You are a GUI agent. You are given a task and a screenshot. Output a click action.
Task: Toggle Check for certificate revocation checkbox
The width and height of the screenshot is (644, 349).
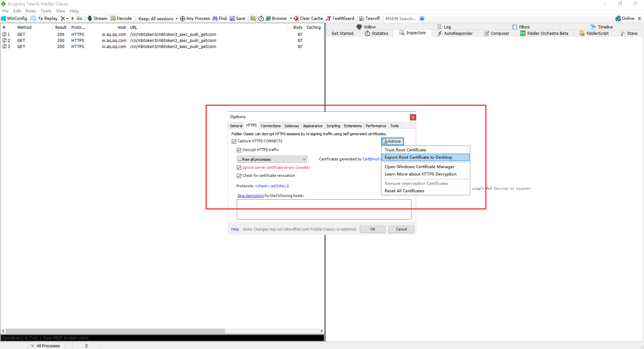point(239,176)
